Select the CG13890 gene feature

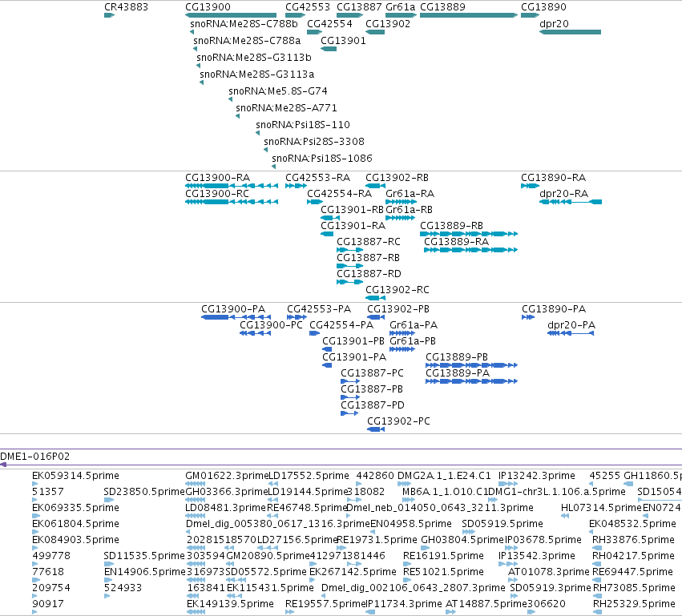(x=531, y=15)
